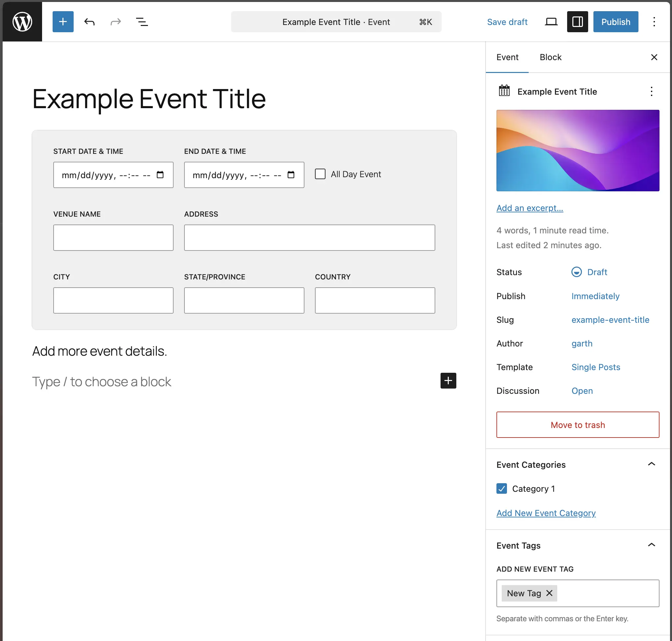Toggle the settings sidebar panel
The image size is (672, 641).
(x=577, y=21)
